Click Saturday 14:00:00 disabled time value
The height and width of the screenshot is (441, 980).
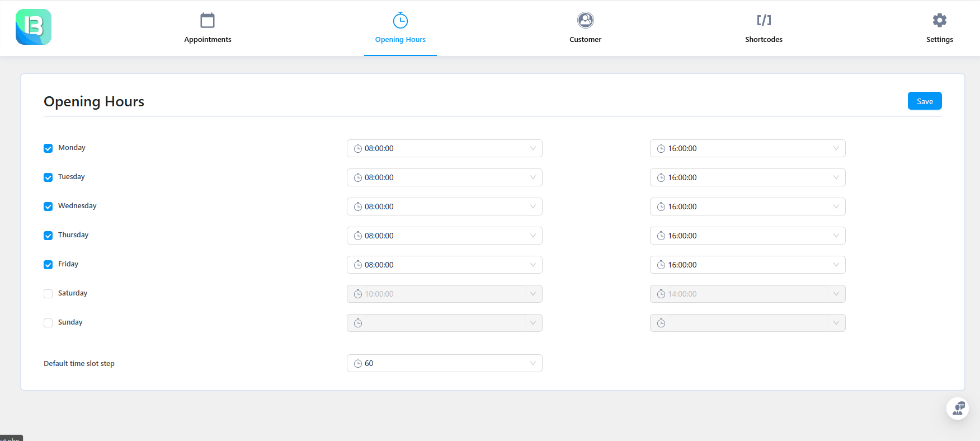pos(682,294)
